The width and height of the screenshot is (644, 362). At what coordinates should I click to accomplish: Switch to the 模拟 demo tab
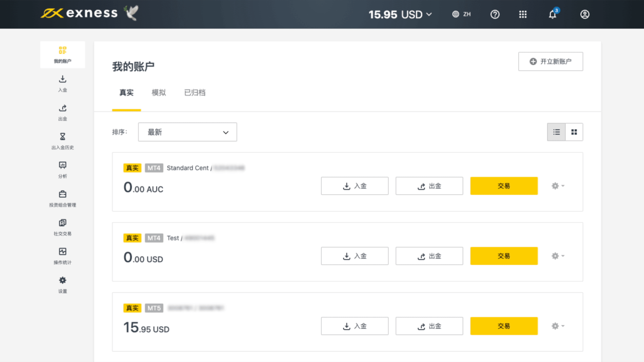pyautogui.click(x=159, y=93)
